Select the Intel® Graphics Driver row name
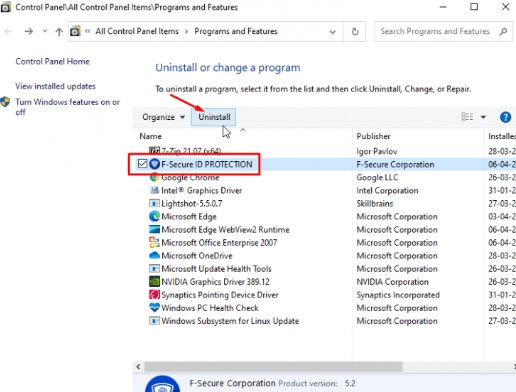The height and width of the screenshot is (392, 516). click(x=202, y=191)
